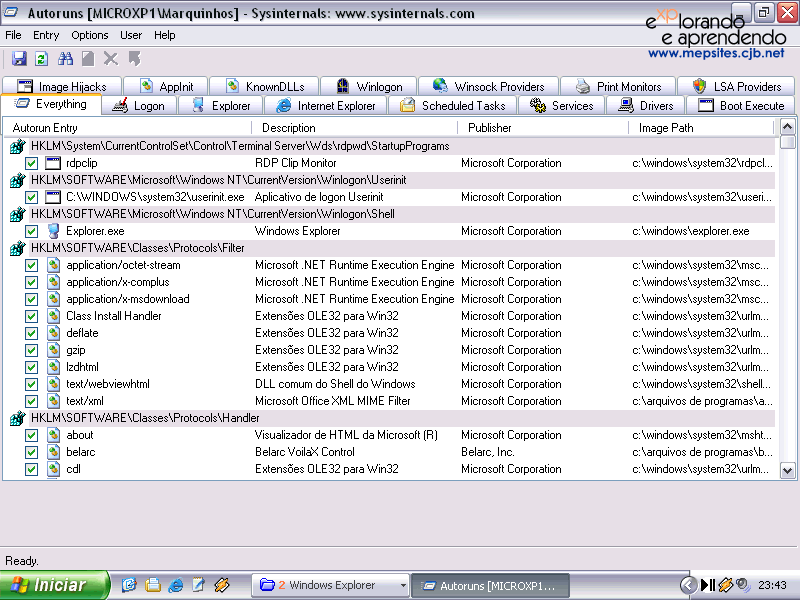800x600 pixels.
Task: Open the Windows Explorer taskbar group dropdown
Action: 403,585
